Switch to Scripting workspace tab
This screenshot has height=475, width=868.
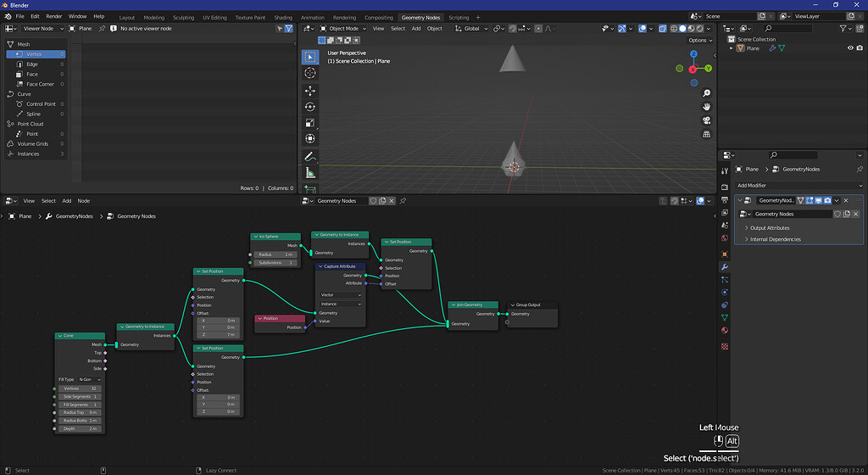[459, 17]
